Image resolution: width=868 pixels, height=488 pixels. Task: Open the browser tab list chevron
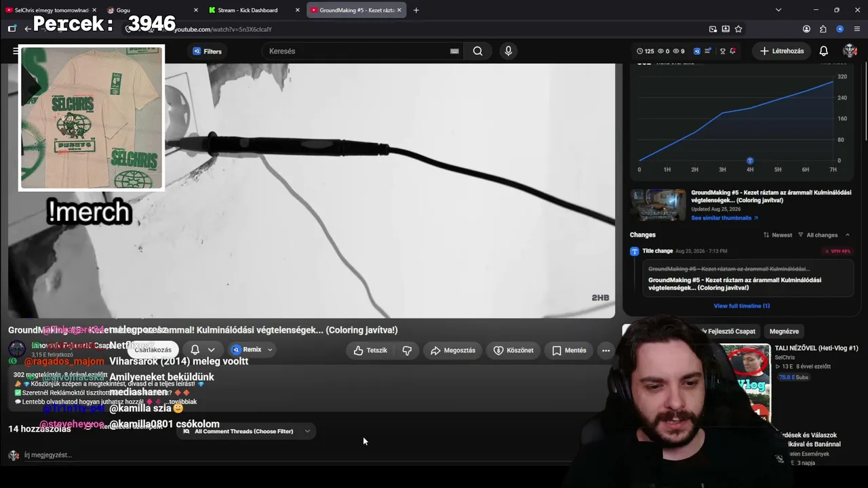778,10
